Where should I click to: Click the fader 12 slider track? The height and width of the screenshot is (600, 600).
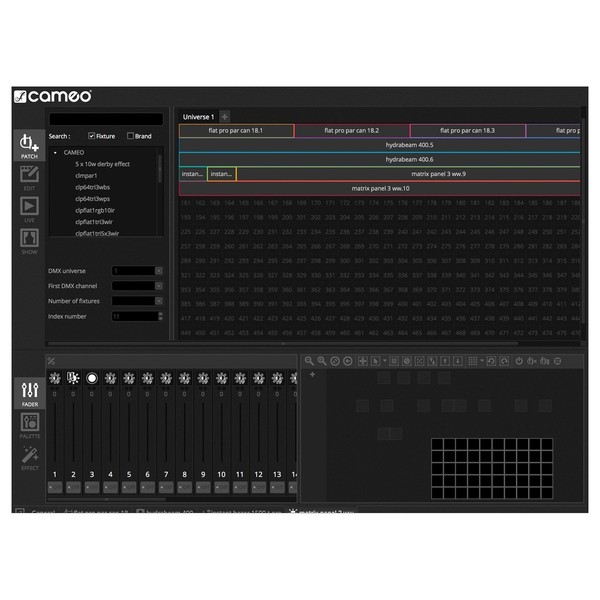(x=259, y=433)
